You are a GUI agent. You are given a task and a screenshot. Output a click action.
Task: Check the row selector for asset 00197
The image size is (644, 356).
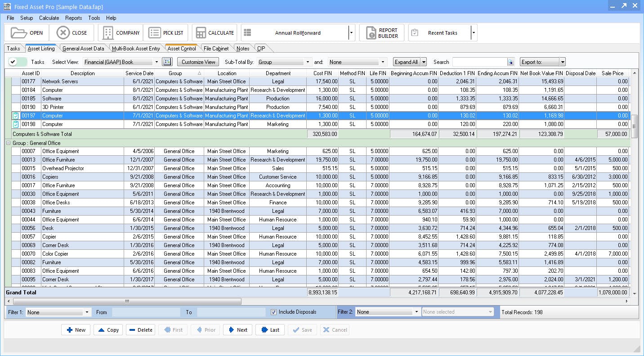click(14, 116)
